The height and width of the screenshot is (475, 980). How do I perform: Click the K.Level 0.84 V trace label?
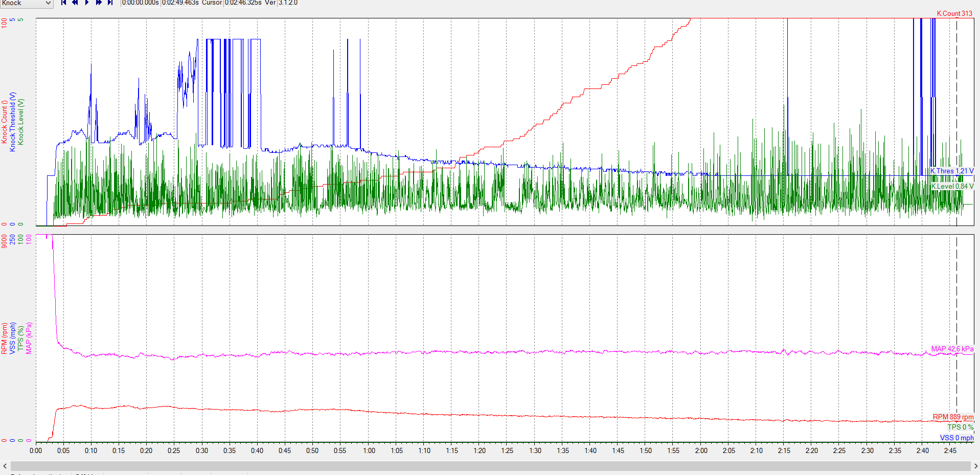click(x=952, y=186)
